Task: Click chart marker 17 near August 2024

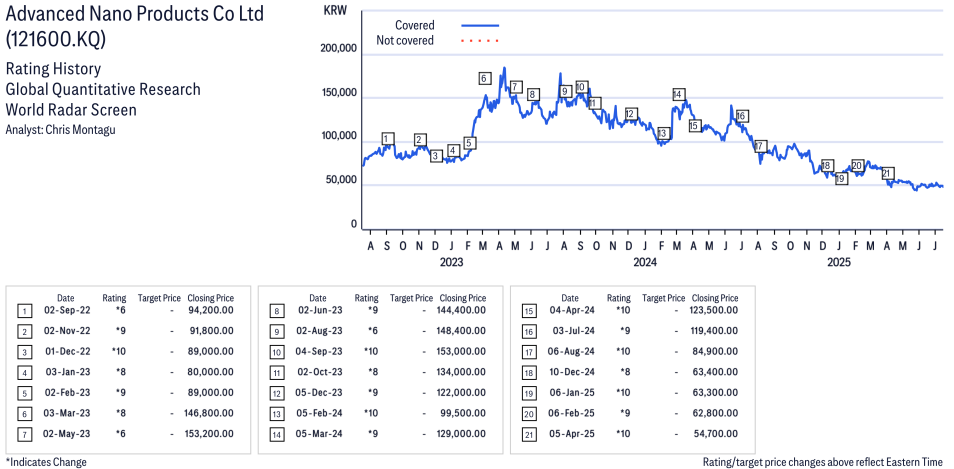Action: click(759, 146)
